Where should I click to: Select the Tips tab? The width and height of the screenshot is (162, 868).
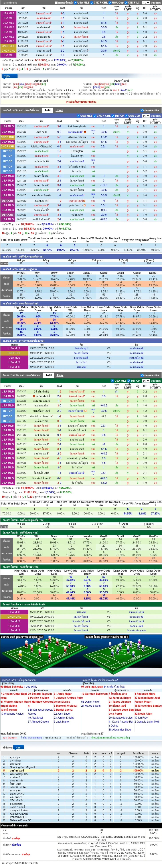click(7, 76)
